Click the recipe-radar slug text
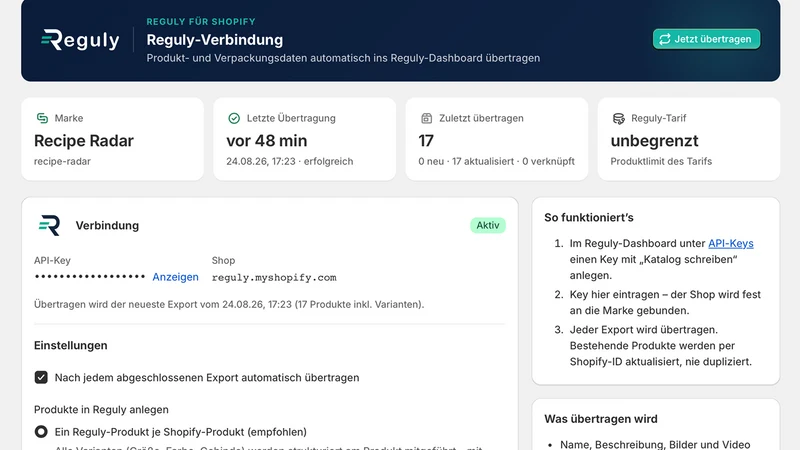The height and width of the screenshot is (450, 800). (62, 161)
